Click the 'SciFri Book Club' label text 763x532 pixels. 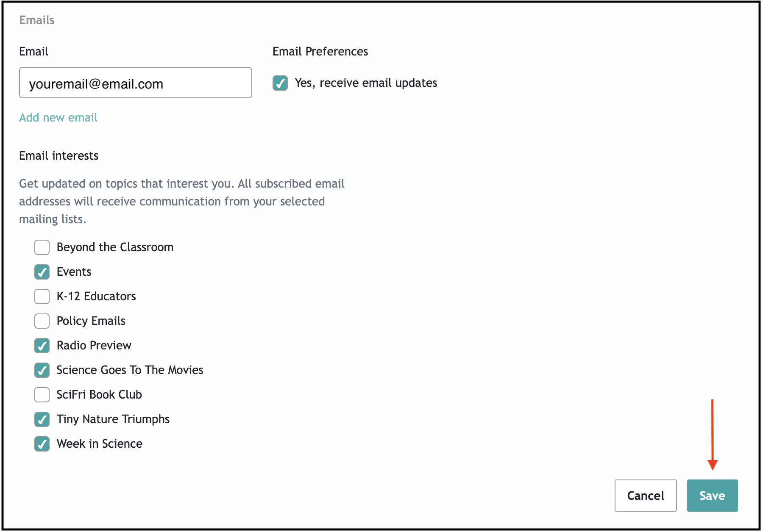(99, 394)
